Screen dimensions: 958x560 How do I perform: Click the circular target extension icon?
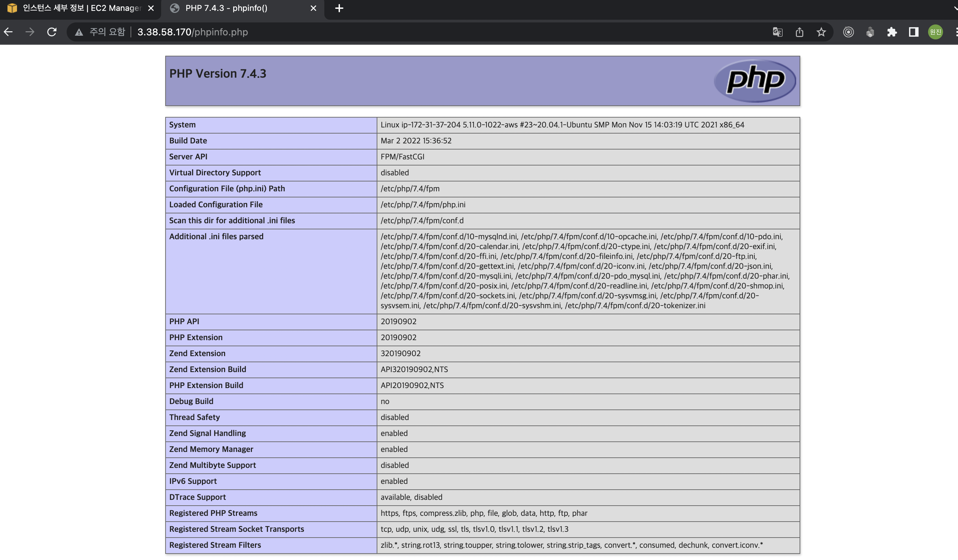(x=849, y=32)
